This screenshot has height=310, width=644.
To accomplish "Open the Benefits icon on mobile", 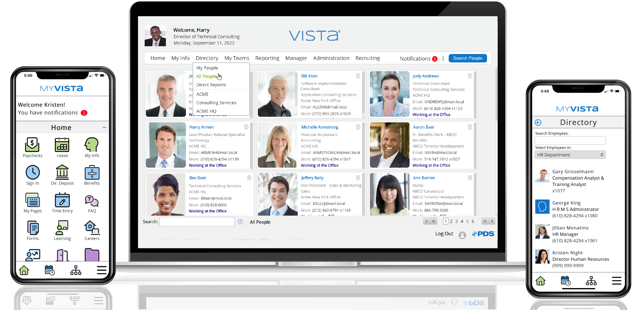I will click(x=92, y=172).
